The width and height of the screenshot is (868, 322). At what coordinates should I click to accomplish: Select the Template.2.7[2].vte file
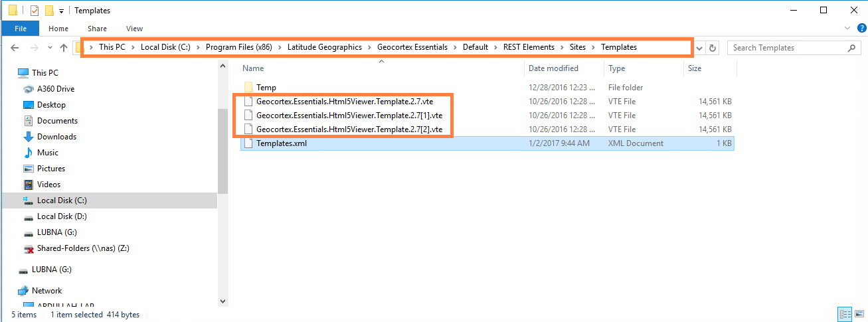tap(349, 129)
